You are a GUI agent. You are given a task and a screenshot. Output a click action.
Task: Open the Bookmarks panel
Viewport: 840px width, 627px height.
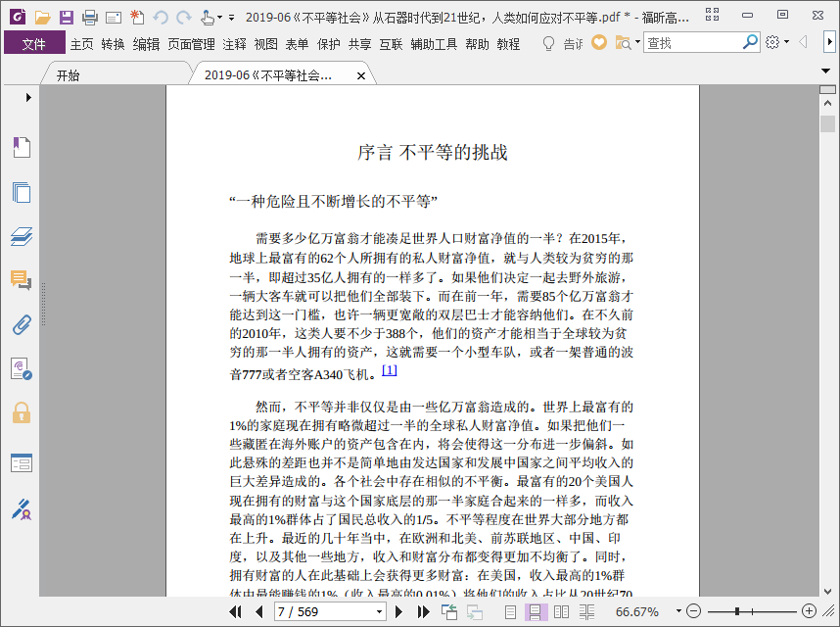[22, 147]
